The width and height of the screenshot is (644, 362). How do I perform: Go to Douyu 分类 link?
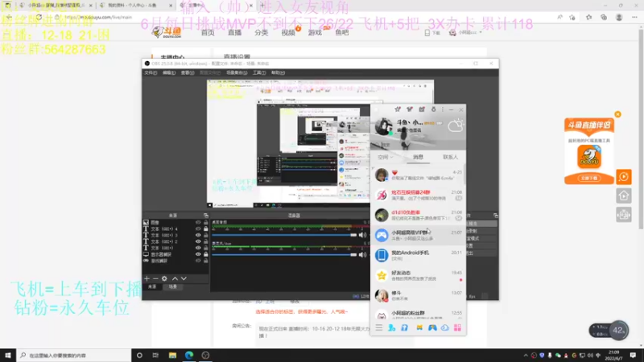click(x=261, y=32)
